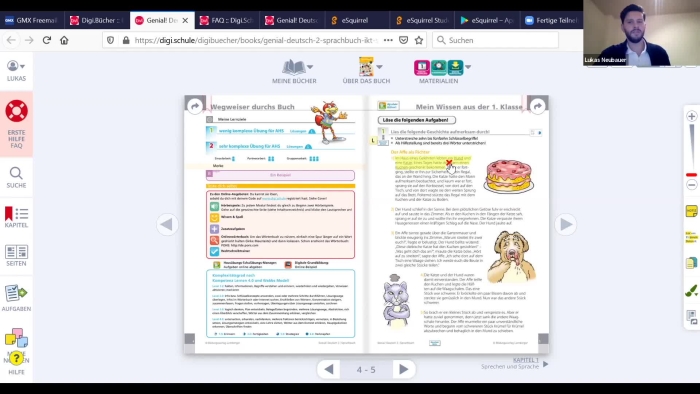Switch to GMX Freemail tab
This screenshot has height=394, width=700.
tap(31, 20)
